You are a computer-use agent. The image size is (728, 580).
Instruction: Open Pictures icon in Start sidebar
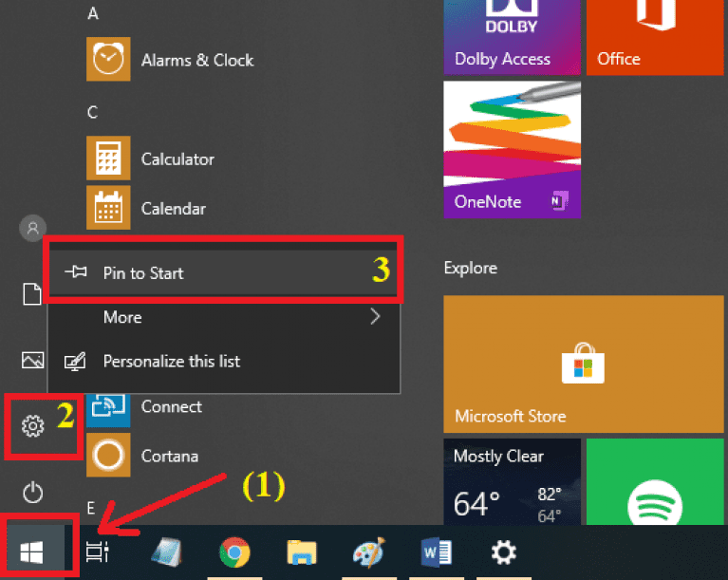[x=33, y=360]
